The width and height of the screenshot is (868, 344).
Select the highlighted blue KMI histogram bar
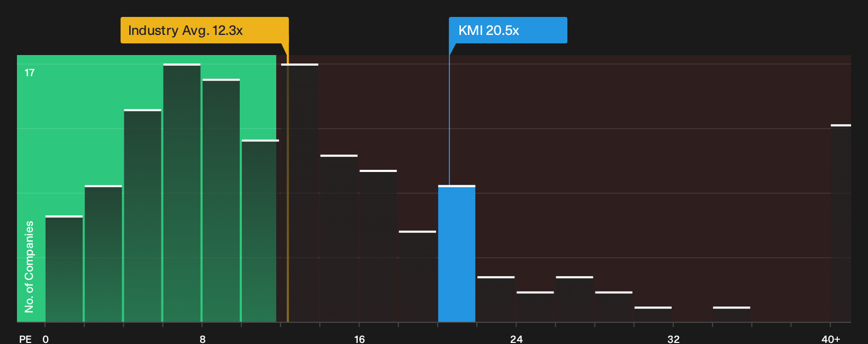(457, 254)
